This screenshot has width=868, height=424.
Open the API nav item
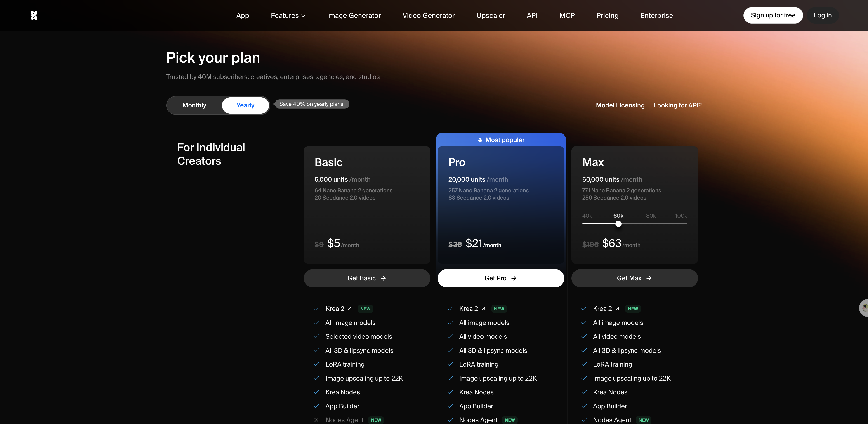tap(532, 16)
